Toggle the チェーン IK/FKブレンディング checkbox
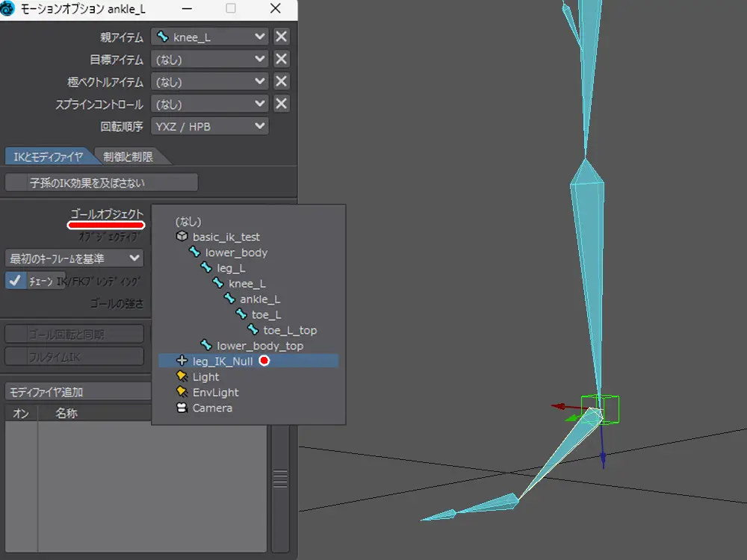This screenshot has width=747, height=560. point(14,281)
